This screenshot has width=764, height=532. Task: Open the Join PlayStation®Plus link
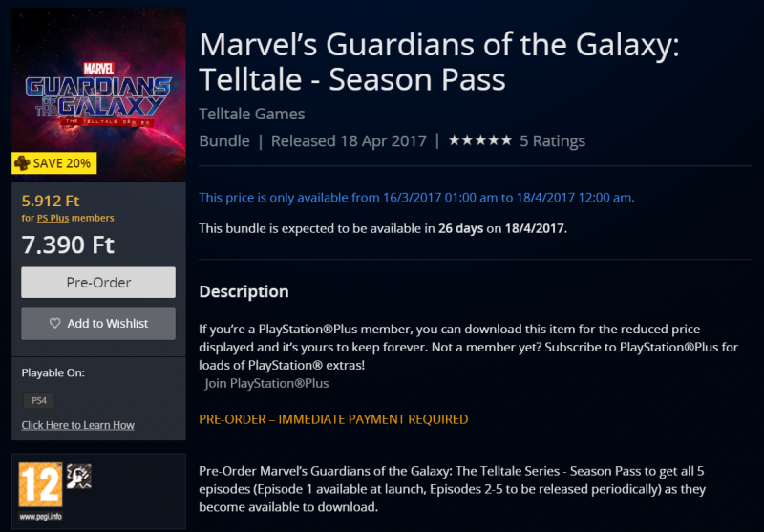click(x=266, y=383)
